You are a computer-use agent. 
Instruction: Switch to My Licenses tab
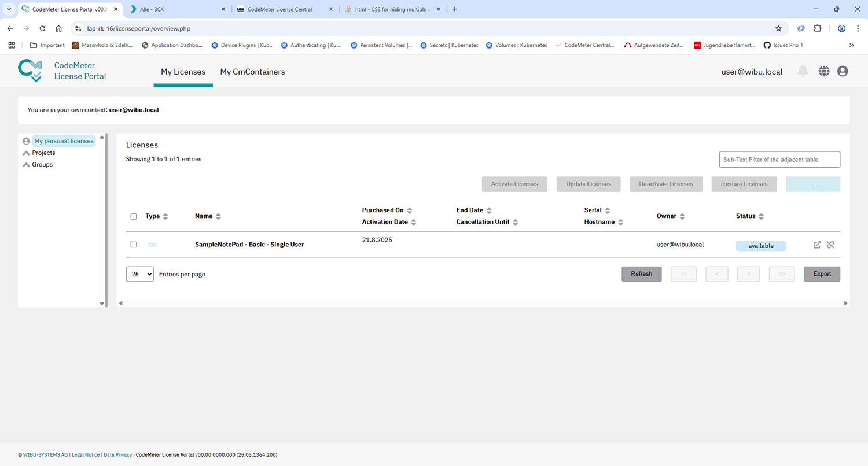click(183, 72)
